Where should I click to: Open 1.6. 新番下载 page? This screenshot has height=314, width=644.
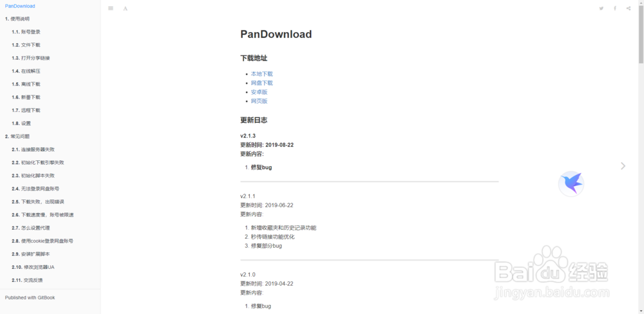tap(26, 97)
